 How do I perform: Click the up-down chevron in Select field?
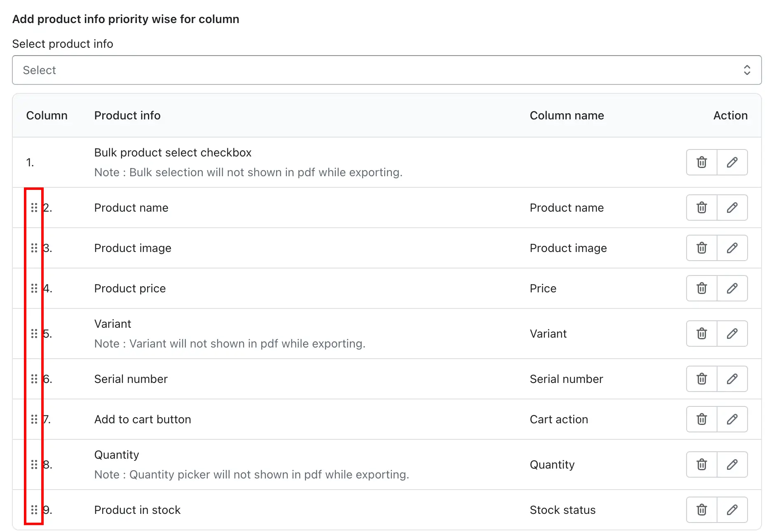point(747,70)
